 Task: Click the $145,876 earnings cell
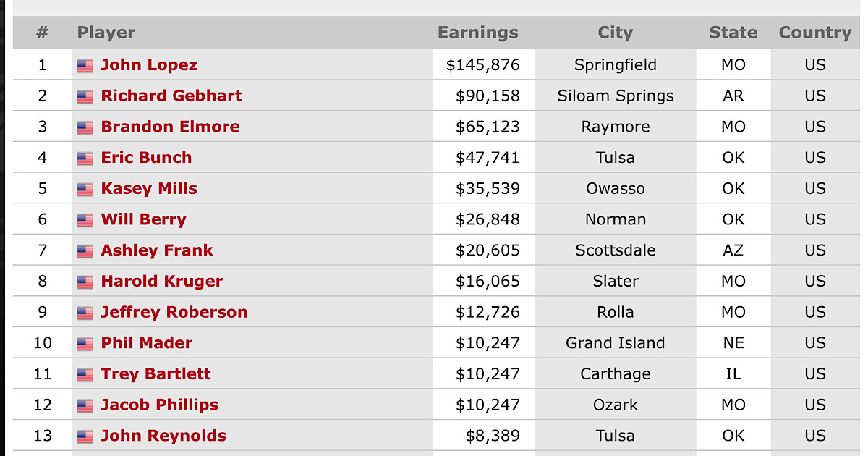(x=484, y=64)
